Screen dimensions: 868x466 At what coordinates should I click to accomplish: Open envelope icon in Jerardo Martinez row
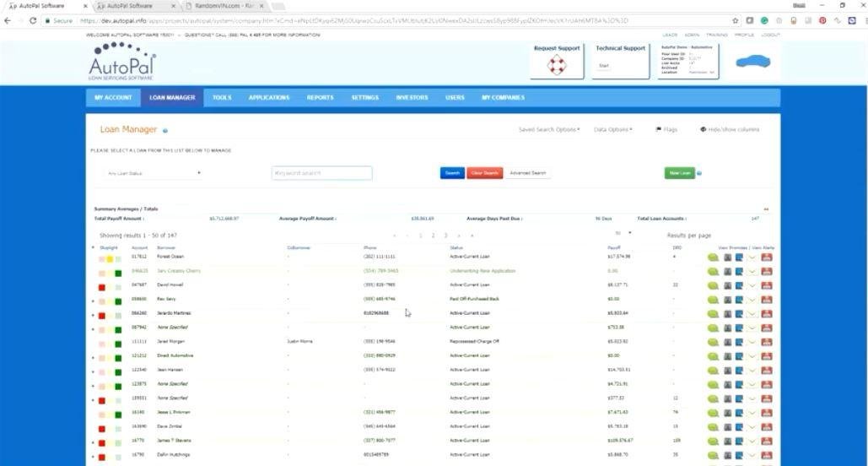pyautogui.click(x=753, y=314)
